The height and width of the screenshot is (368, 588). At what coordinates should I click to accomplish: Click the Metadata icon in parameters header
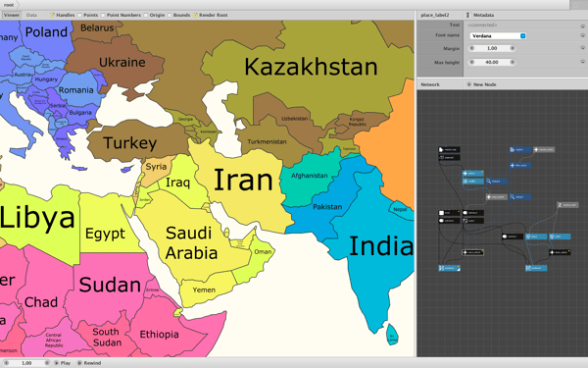click(468, 15)
